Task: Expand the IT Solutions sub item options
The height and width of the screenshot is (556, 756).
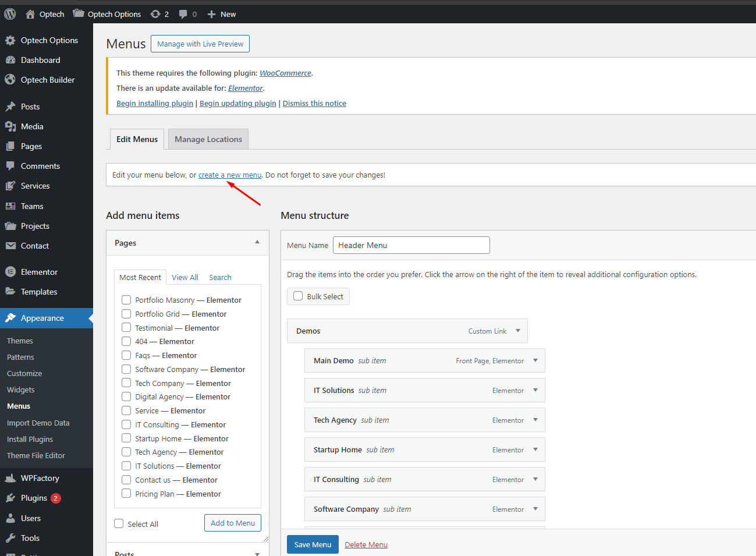Action: click(535, 390)
